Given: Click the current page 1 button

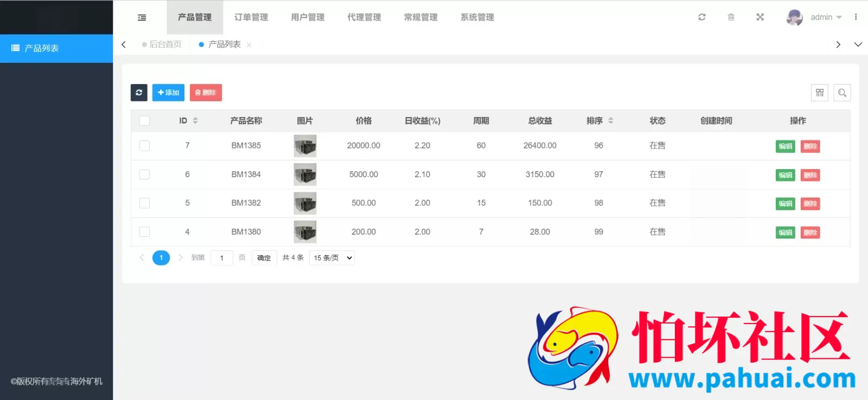Looking at the screenshot, I should (x=161, y=258).
